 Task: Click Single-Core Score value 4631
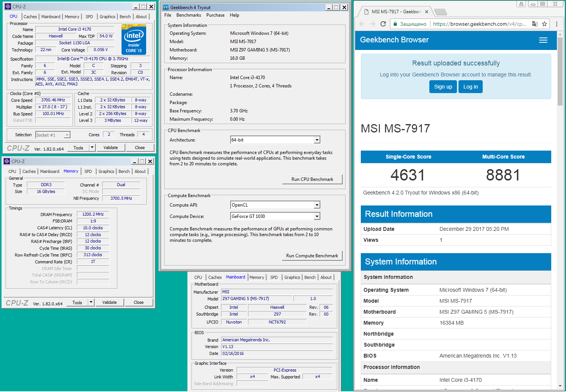click(408, 175)
